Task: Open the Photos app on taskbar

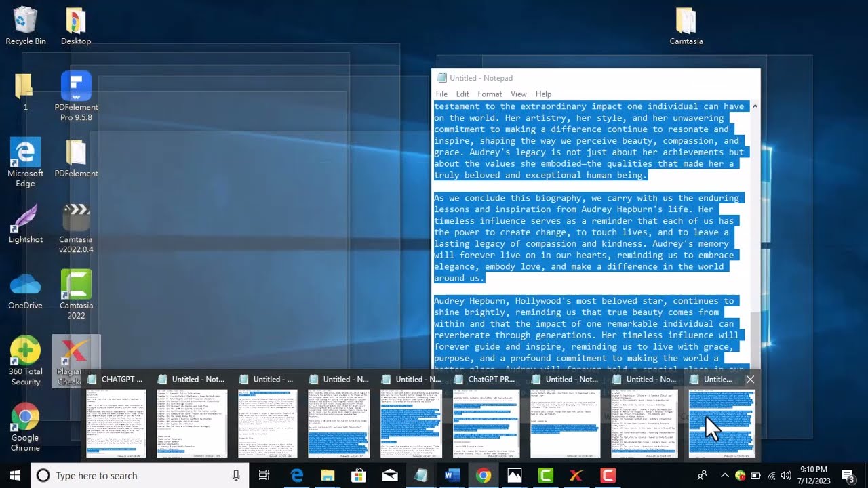Action: (514, 476)
